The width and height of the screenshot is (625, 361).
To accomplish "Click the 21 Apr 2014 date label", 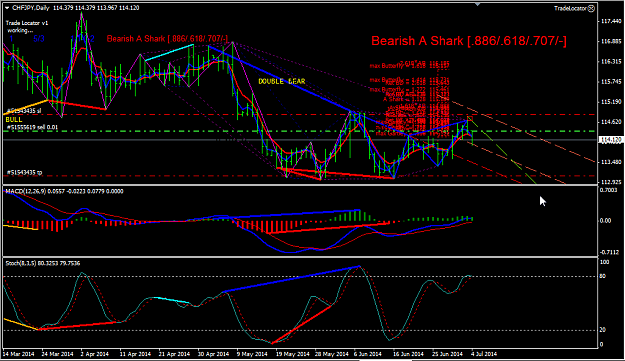I will point(174,354).
